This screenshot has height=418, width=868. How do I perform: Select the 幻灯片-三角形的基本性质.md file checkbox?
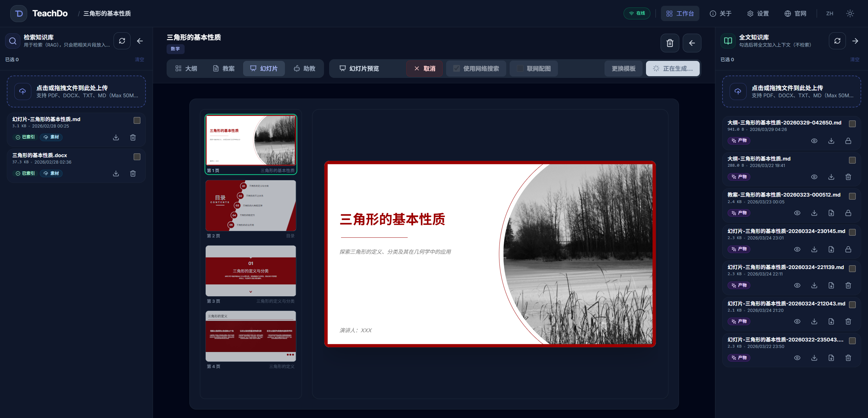(x=137, y=120)
